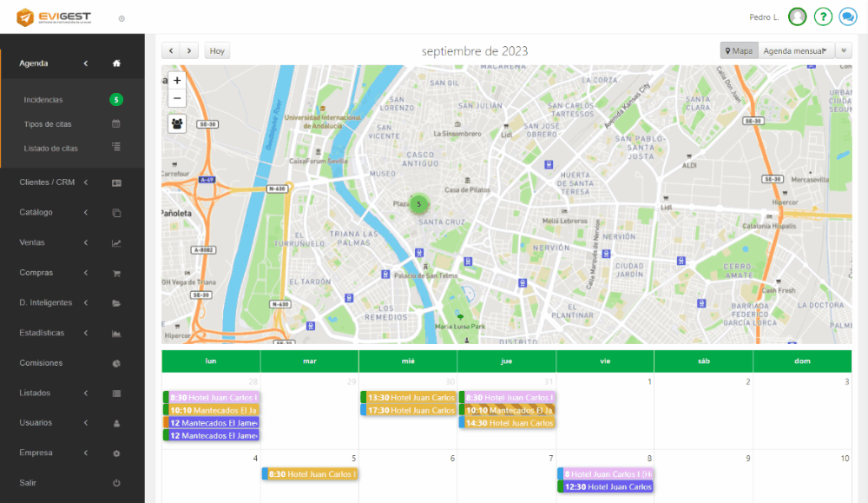Toggle the Mapa view button
868x503 pixels.
pos(739,50)
